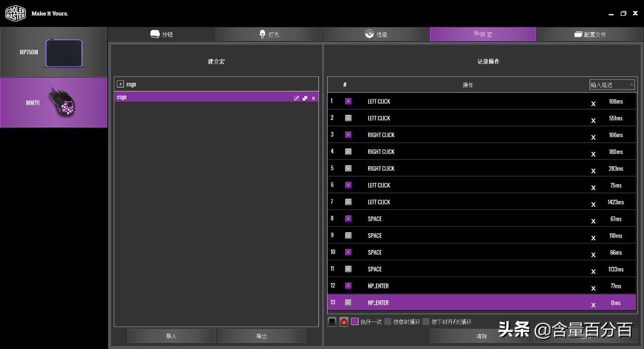The image size is (644, 349).
Task: Toggle the 按下时开/关循环 option
Action: [x=426, y=322]
